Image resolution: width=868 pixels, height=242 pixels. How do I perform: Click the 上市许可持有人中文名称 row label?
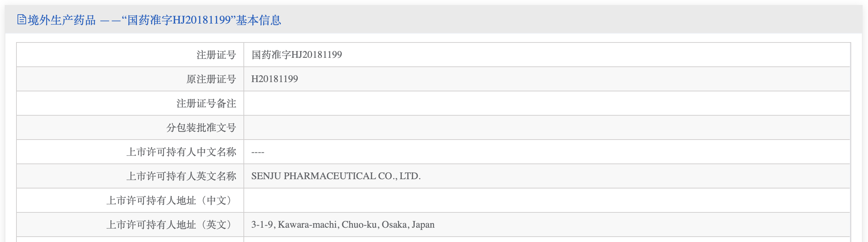pyautogui.click(x=181, y=152)
